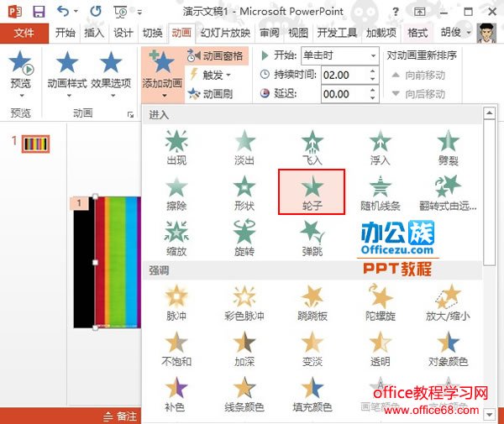Choose the 淡出 entrance effect
This screenshot has width=504, height=424.
pos(244,147)
